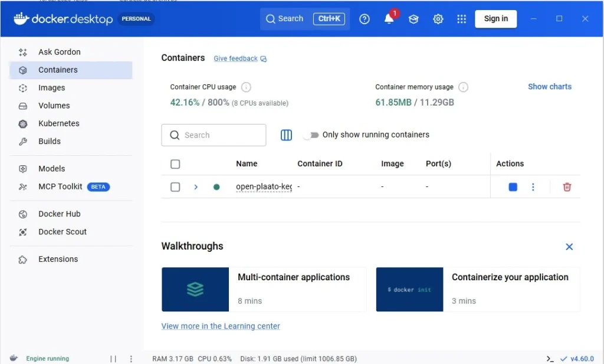Click the help question mark icon
This screenshot has height=364, width=604.
point(365,19)
